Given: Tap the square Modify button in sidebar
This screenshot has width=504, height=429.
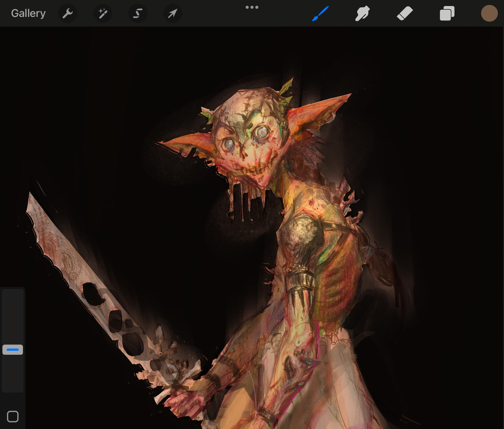Looking at the screenshot, I should click(x=13, y=416).
